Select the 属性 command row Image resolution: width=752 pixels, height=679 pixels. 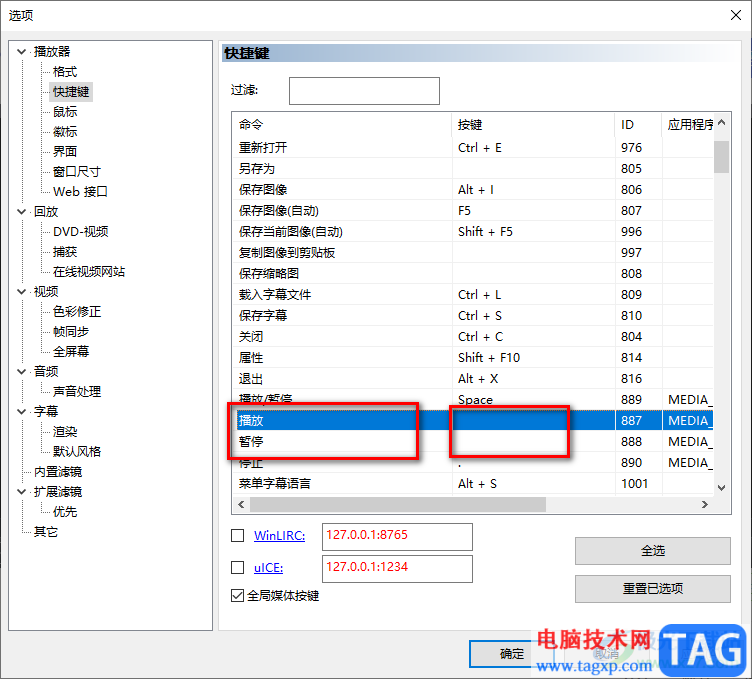coord(472,358)
